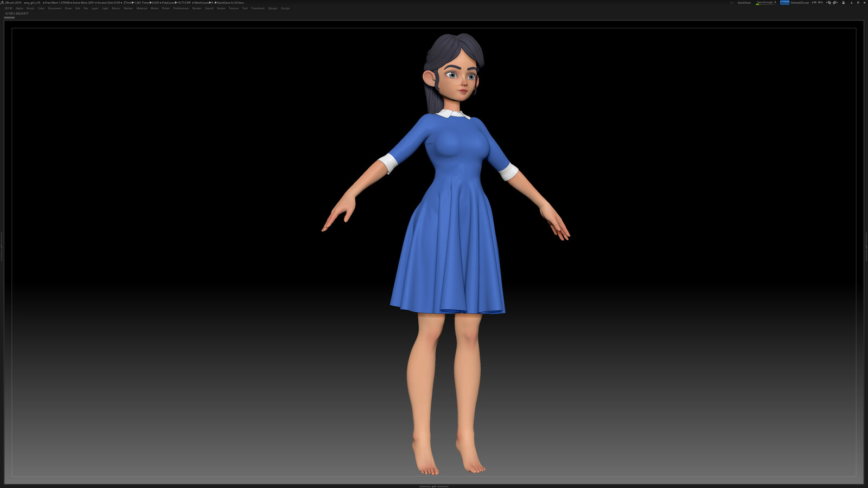Open the Zscript menu

tap(285, 8)
